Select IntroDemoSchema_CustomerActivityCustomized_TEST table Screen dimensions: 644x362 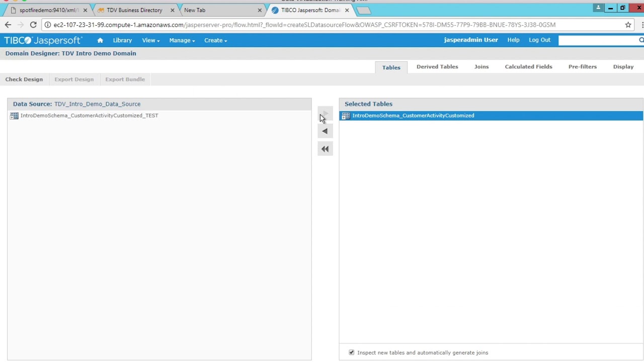coord(159,116)
